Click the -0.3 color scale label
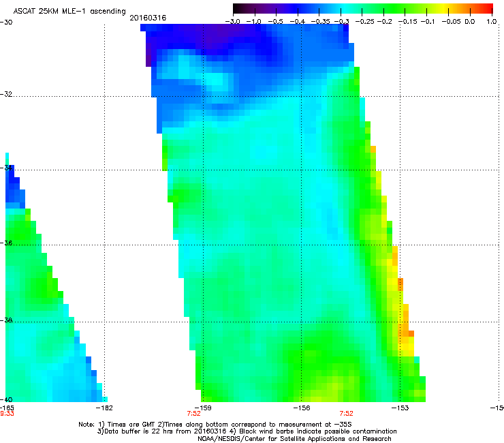 tap(342, 22)
